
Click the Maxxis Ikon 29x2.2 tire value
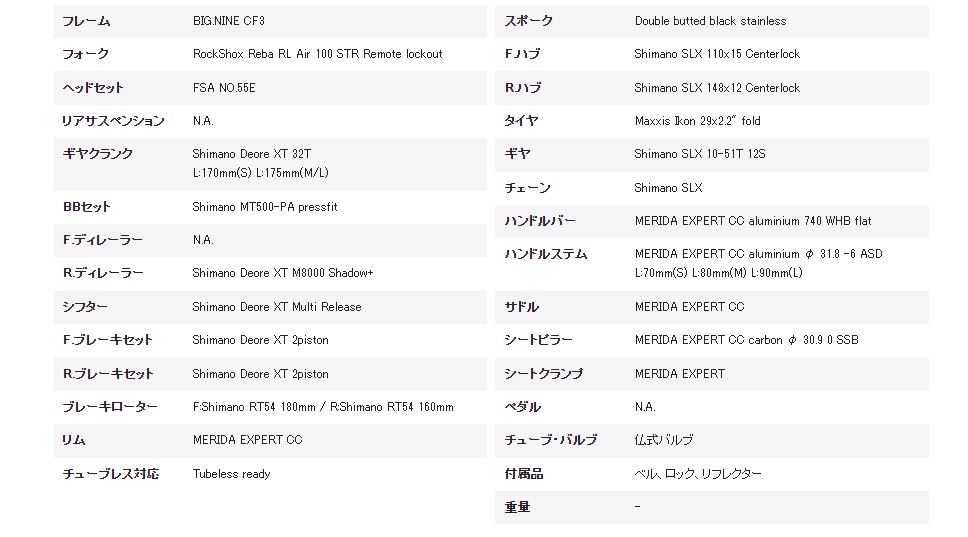[x=698, y=121]
